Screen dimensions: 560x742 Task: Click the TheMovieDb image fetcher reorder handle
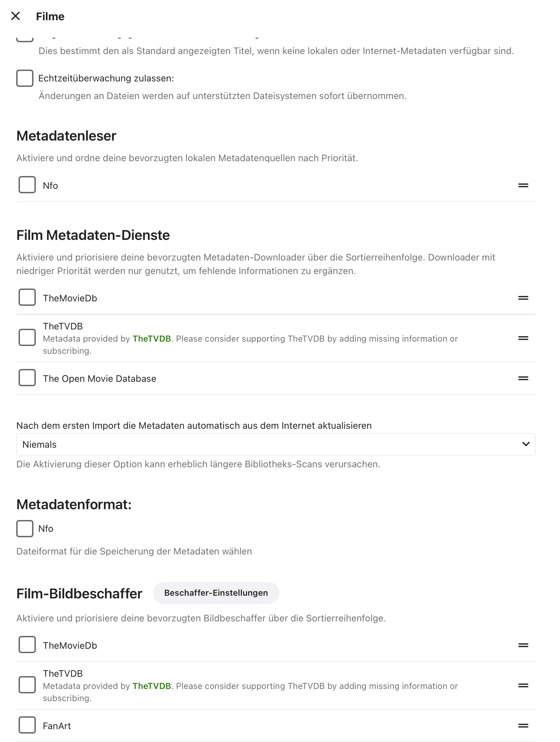pos(523,645)
